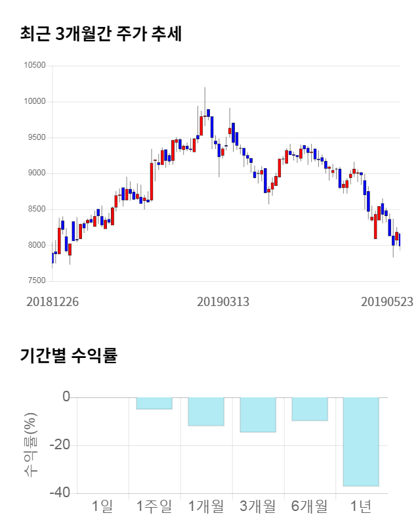This screenshot has height=532, width=420.
Task: Click the '3개월' x-axis label
Action: point(258,506)
